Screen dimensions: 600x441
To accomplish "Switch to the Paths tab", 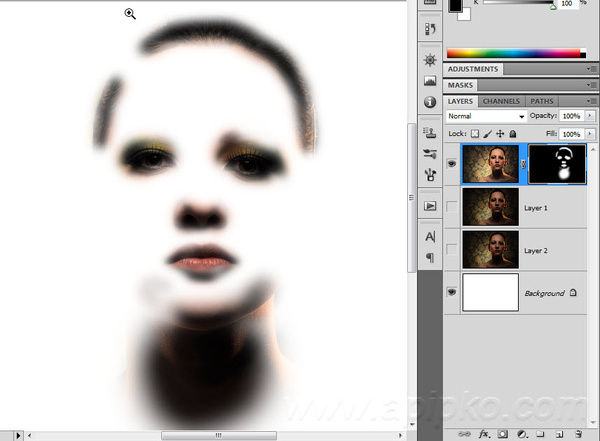I will point(542,101).
